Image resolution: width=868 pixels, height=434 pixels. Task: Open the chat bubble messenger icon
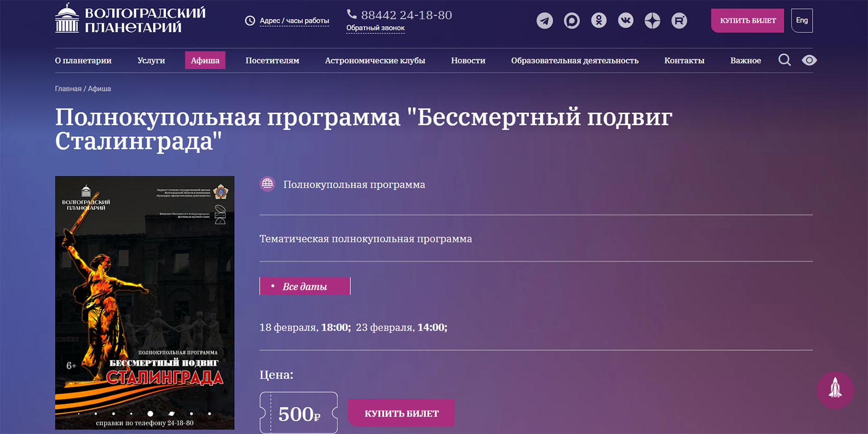(572, 21)
